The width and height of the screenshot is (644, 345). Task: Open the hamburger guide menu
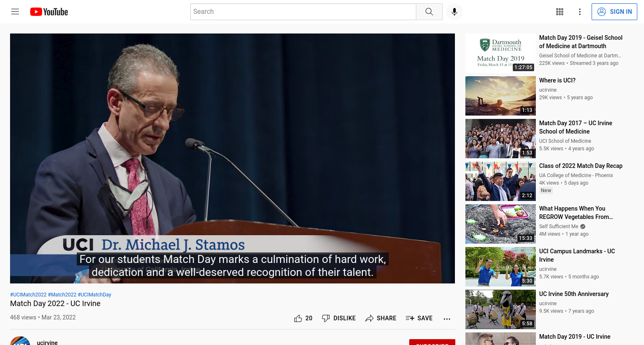click(x=15, y=12)
